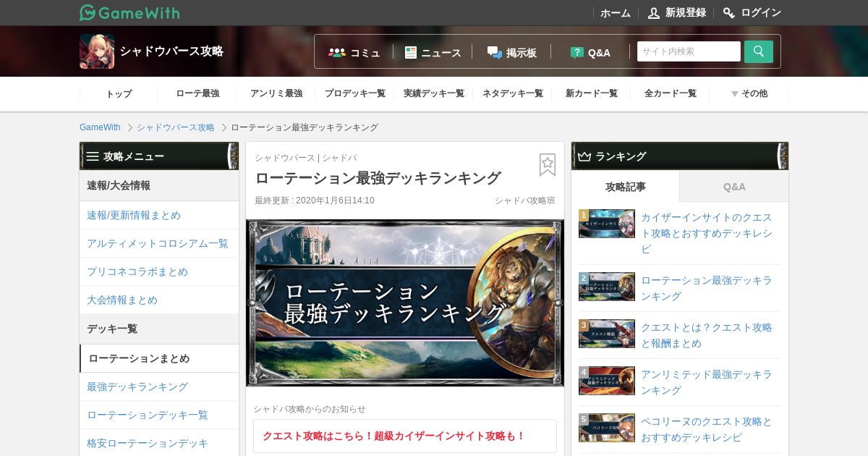Select the アンリミ最強 navigation tab

pos(276,93)
